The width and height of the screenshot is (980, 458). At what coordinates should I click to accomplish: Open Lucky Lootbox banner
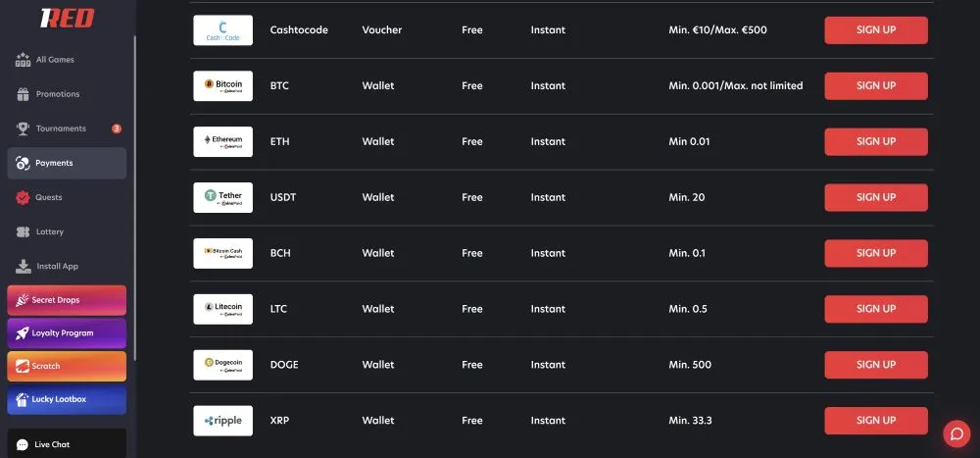pyautogui.click(x=67, y=400)
